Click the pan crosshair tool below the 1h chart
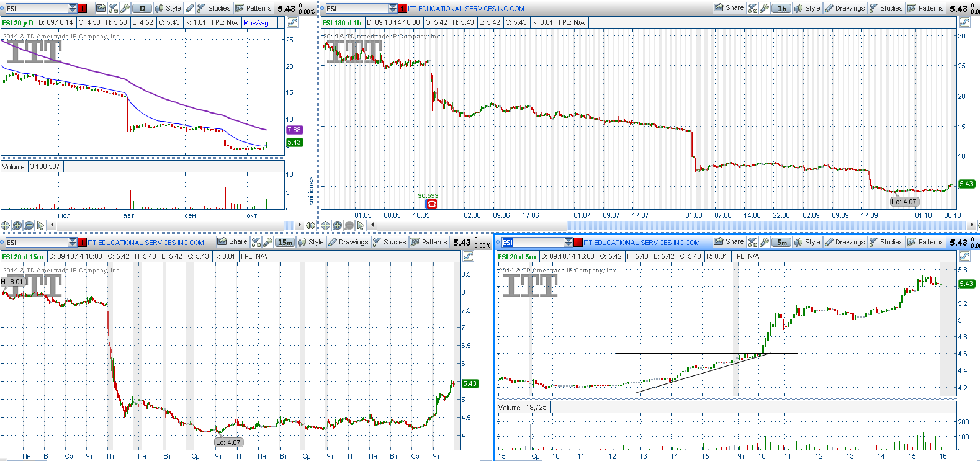Screen dimensions: 980x461 (x=326, y=225)
